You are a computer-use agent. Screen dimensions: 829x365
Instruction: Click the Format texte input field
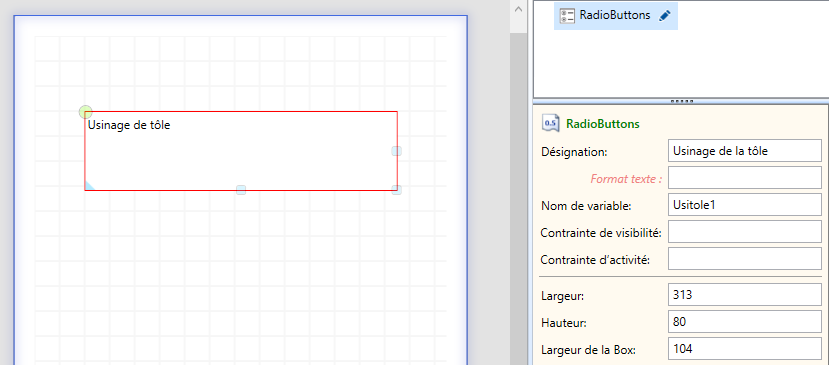pyautogui.click(x=744, y=178)
